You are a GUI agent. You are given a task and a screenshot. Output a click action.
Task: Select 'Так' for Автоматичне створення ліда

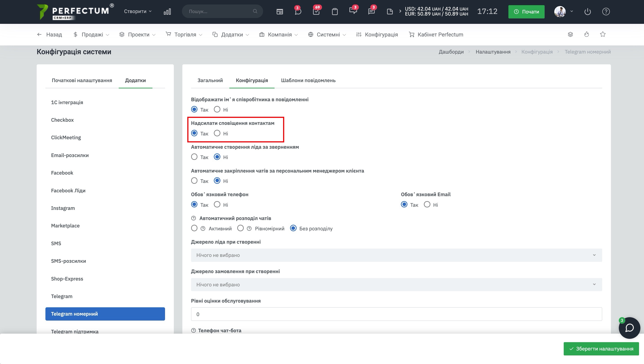tap(194, 157)
